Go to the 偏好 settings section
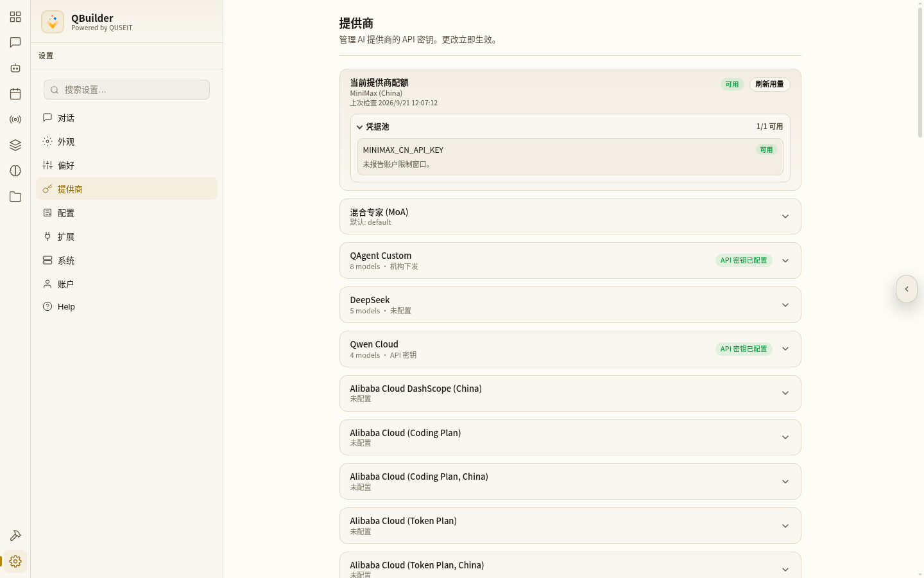 [126, 165]
